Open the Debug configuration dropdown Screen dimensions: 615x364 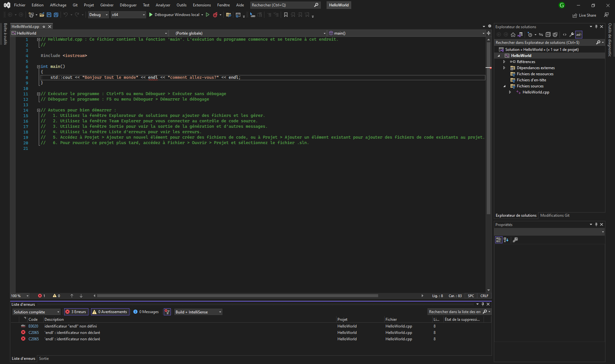98,15
